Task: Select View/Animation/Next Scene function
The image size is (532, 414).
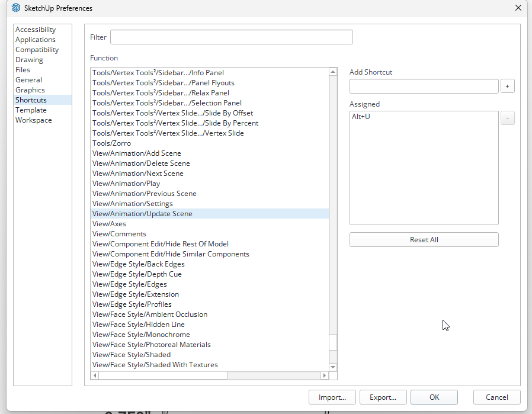Action: (210, 174)
